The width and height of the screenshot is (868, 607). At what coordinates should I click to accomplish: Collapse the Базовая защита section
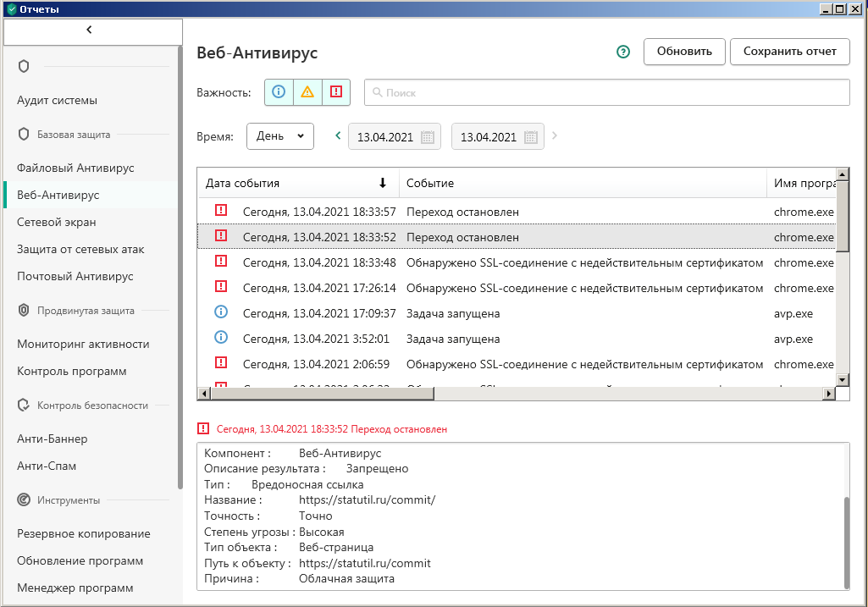point(73,134)
